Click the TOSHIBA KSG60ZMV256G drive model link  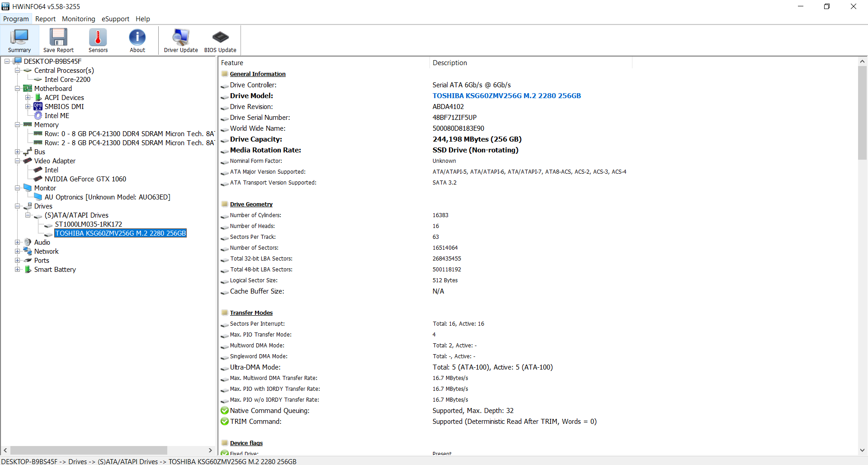point(507,96)
